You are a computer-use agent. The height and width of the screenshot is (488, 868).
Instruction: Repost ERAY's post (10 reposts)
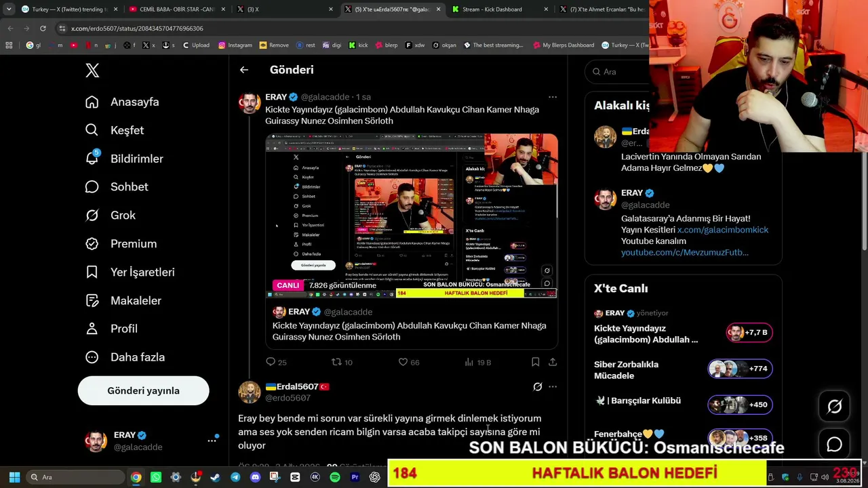pyautogui.click(x=342, y=362)
